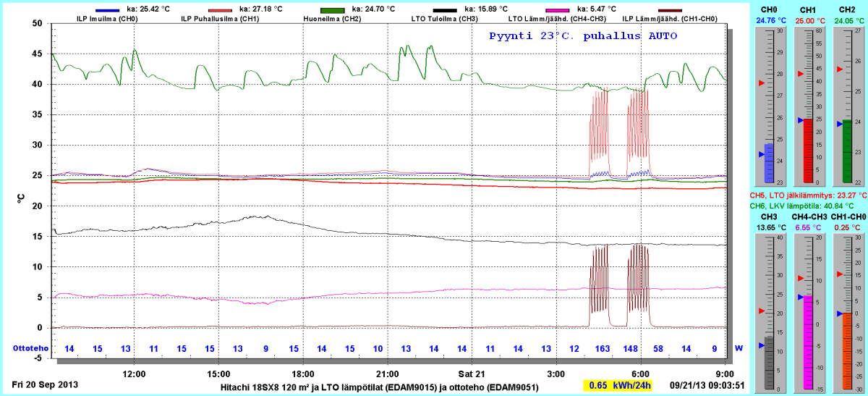The height and width of the screenshot is (396, 868).
Task: Click the 12:00 time axis label
Action: [135, 374]
